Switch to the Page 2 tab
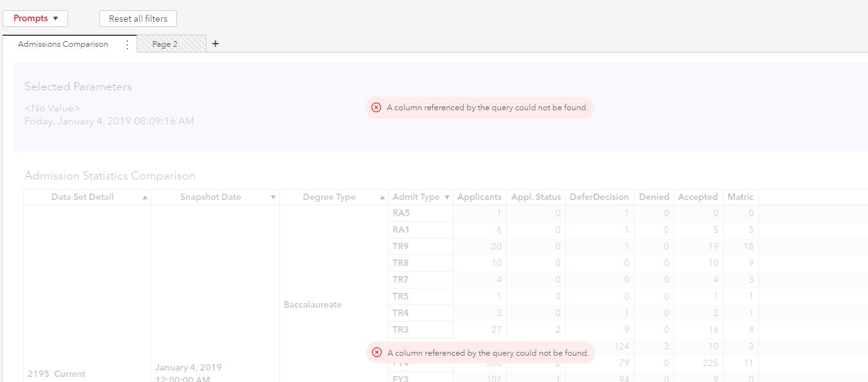The width and height of the screenshot is (868, 382). (x=165, y=44)
